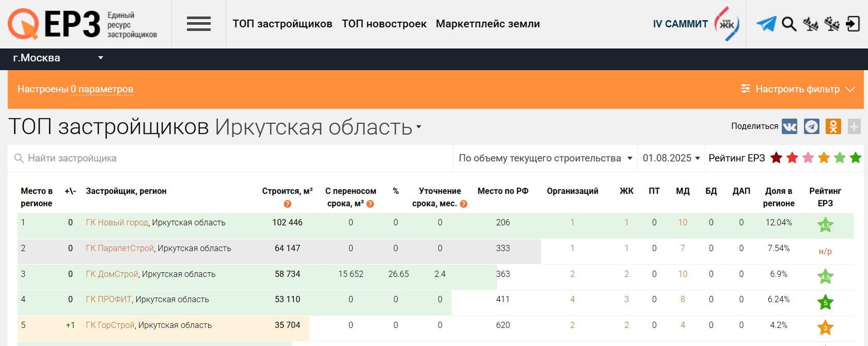Open По объему текущего строительства dropdown

click(546, 158)
